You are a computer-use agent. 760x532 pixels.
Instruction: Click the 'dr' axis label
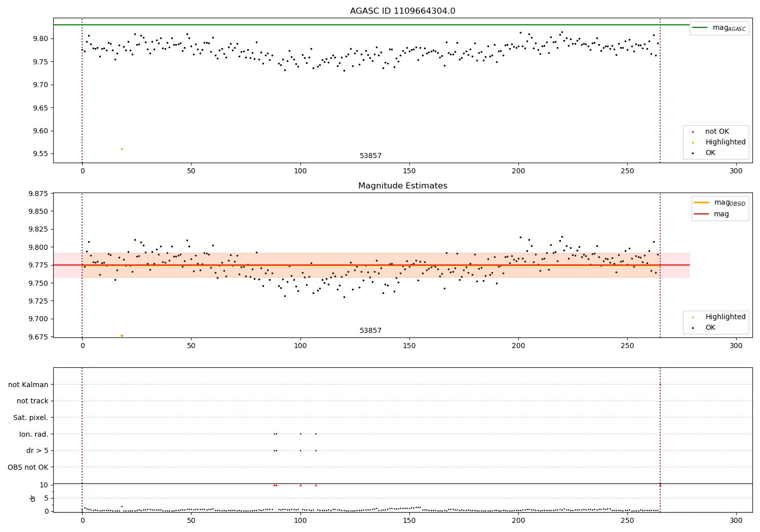coord(33,498)
